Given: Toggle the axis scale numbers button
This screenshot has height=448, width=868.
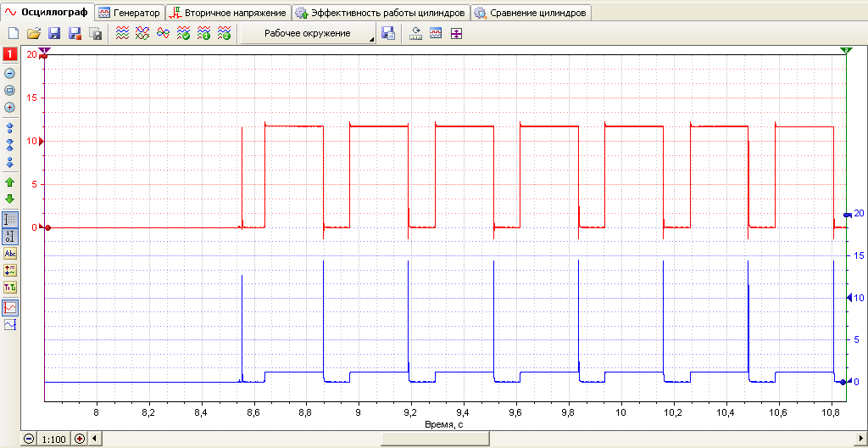Looking at the screenshot, I should pyautogui.click(x=10, y=237).
